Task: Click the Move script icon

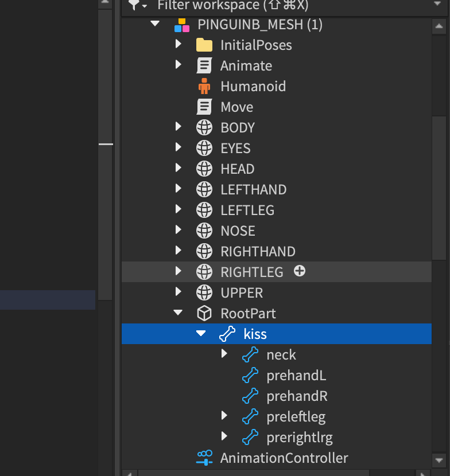Action: tap(204, 107)
